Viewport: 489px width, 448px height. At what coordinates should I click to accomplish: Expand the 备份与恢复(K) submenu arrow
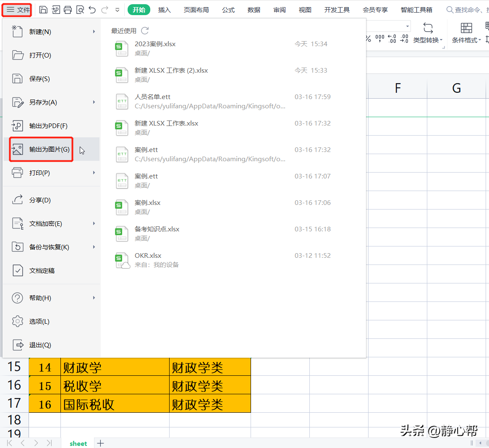94,247
